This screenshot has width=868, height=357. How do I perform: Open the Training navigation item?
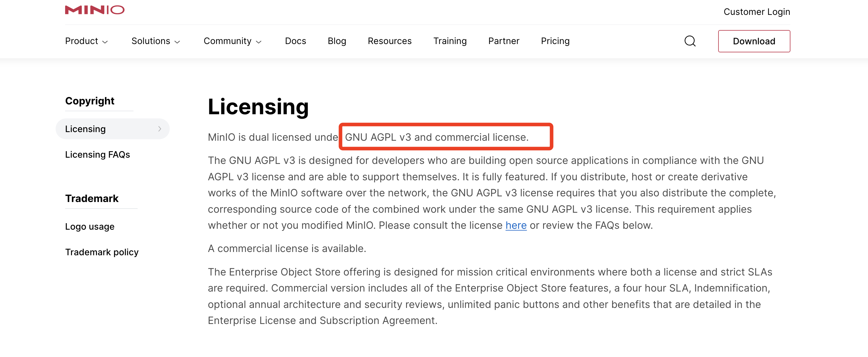tap(450, 41)
